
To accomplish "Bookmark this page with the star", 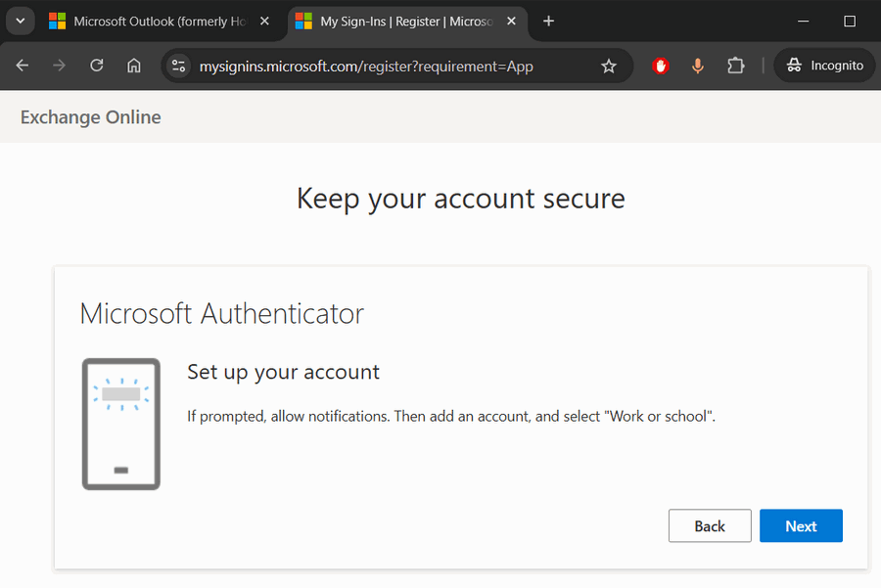I will coord(609,66).
